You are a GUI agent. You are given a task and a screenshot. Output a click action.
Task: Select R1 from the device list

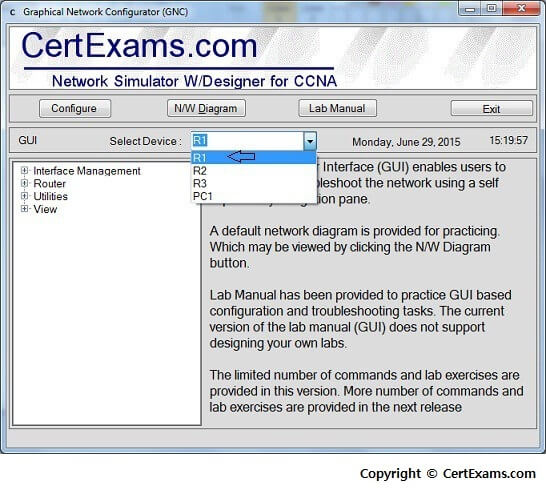tap(254, 158)
